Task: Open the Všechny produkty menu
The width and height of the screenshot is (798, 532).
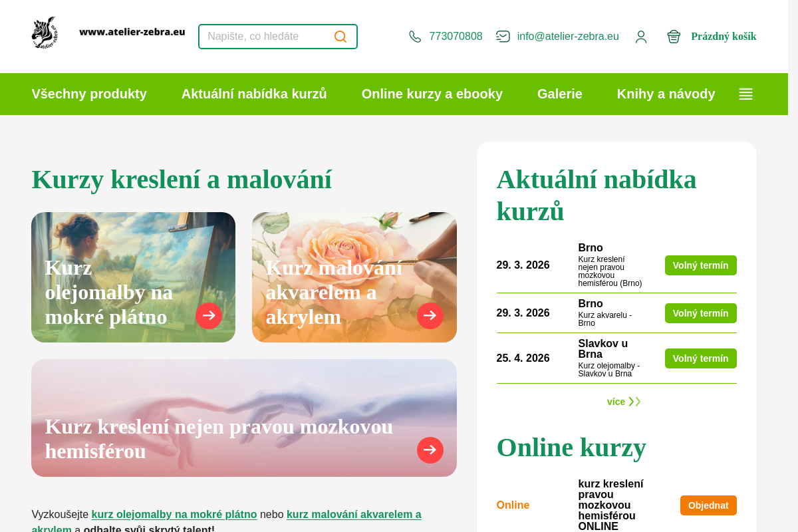Action: click(89, 94)
